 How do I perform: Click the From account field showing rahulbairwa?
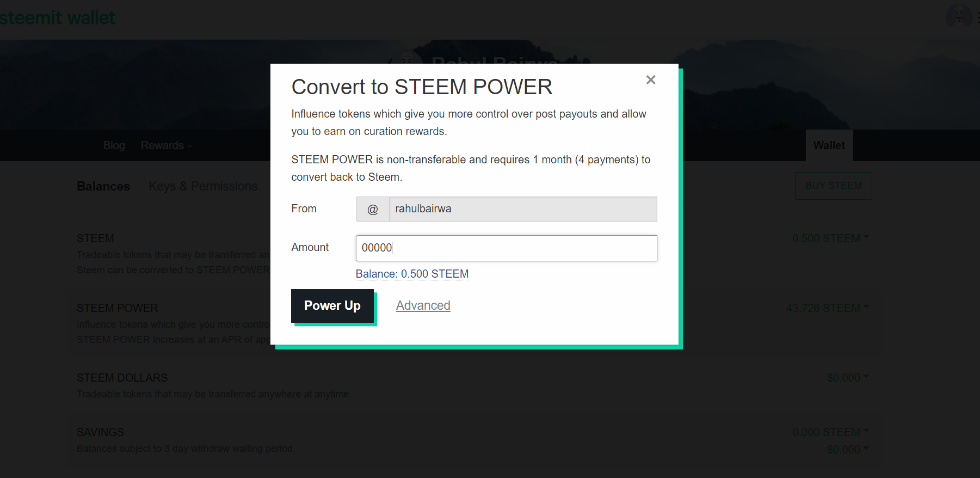[523, 209]
